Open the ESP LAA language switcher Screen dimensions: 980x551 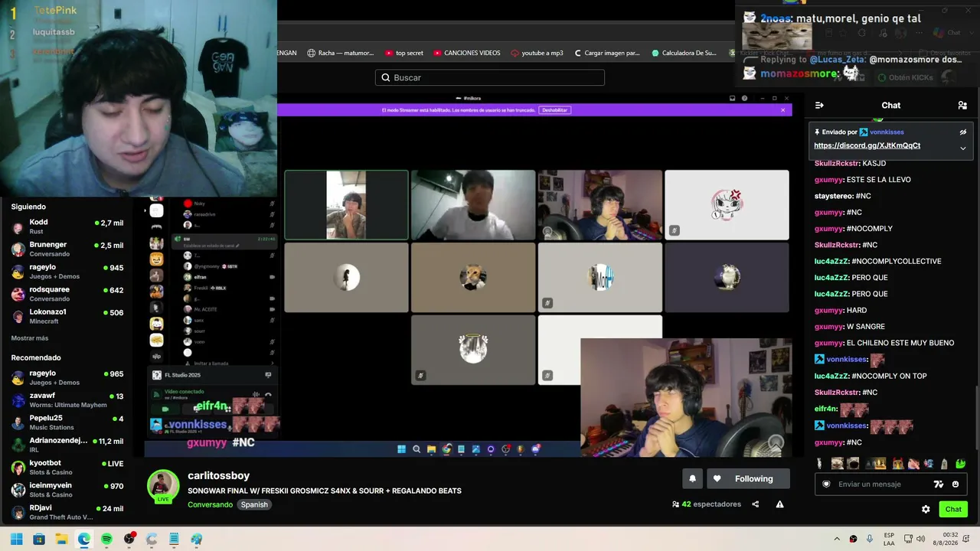[889, 539]
